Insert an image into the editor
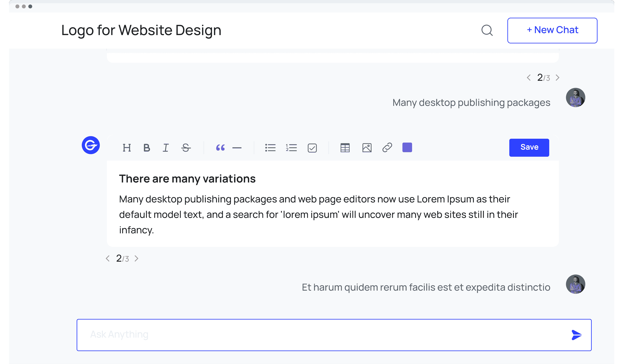This screenshot has height=364, width=631. click(367, 148)
